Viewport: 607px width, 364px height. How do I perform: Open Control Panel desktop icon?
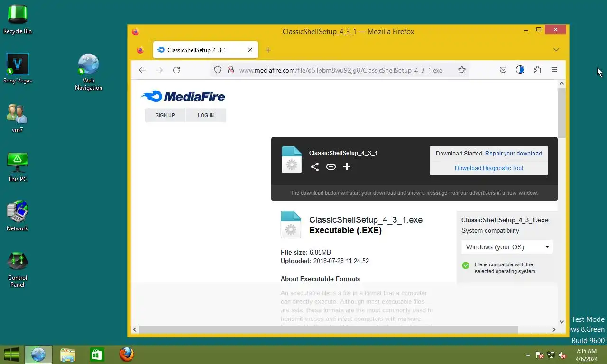18,269
